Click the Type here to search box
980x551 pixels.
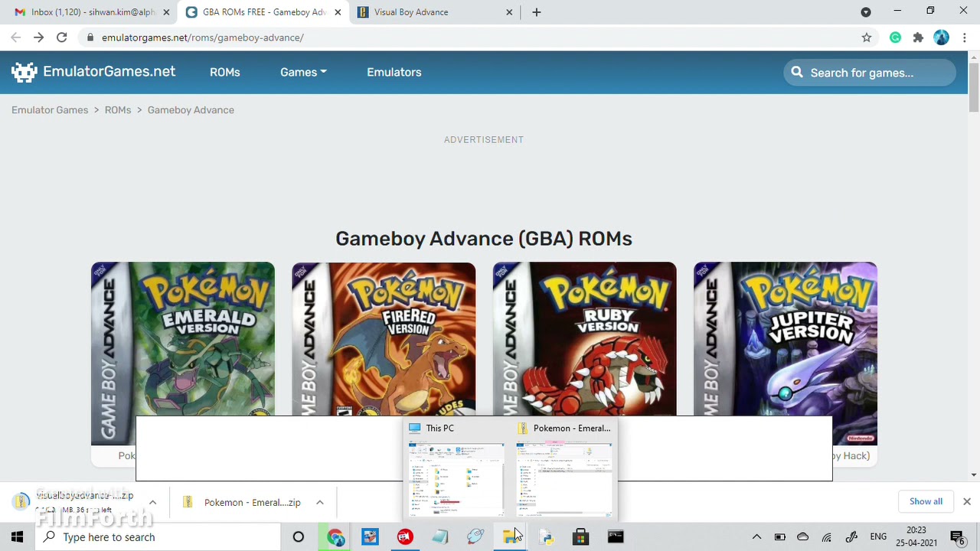[x=158, y=537]
